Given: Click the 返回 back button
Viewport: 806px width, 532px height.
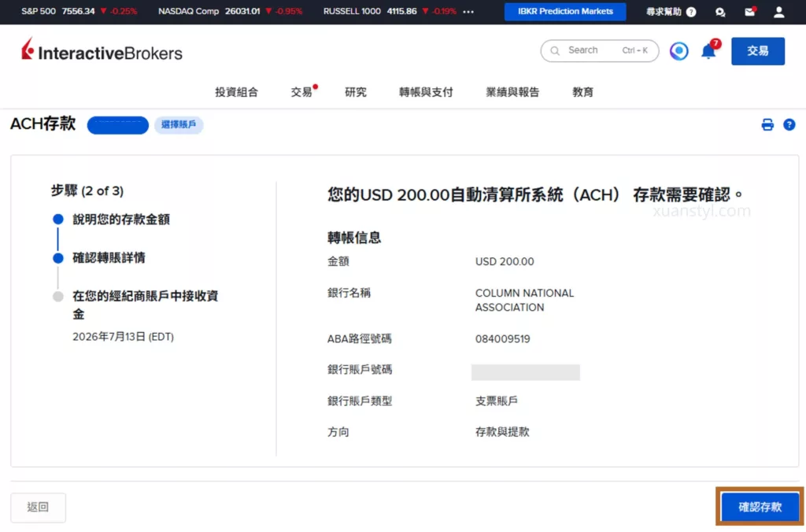Looking at the screenshot, I should tap(38, 508).
